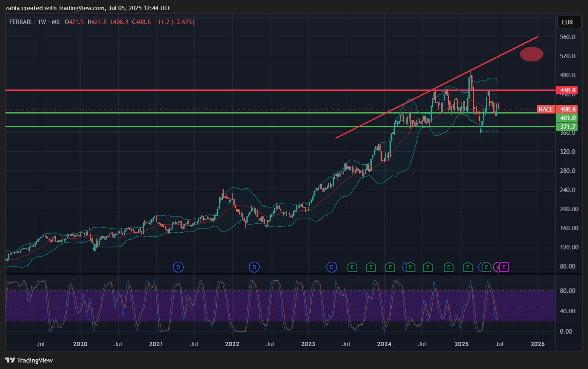Click the TradingView logo at bottom left
Image resolution: width=588 pixels, height=369 pixels.
pyautogui.click(x=29, y=360)
